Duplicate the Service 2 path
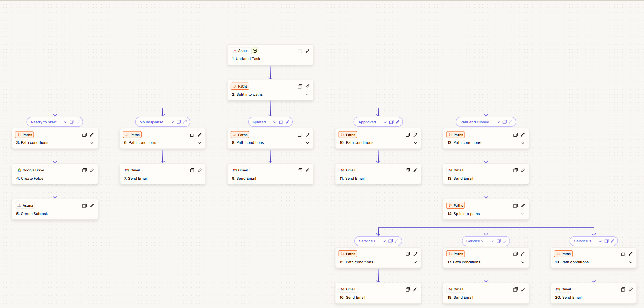This screenshot has width=644, height=308. 499,241
